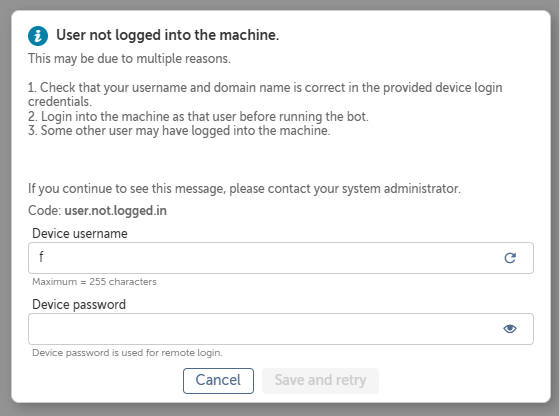
Task: Click the "contact your system administrator" sentence
Action: 244,188
